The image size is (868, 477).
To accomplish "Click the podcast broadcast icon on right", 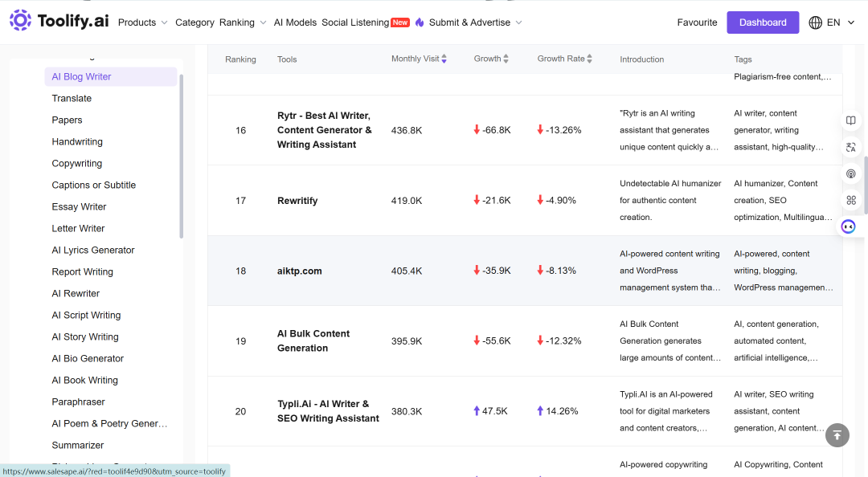I will (x=851, y=173).
